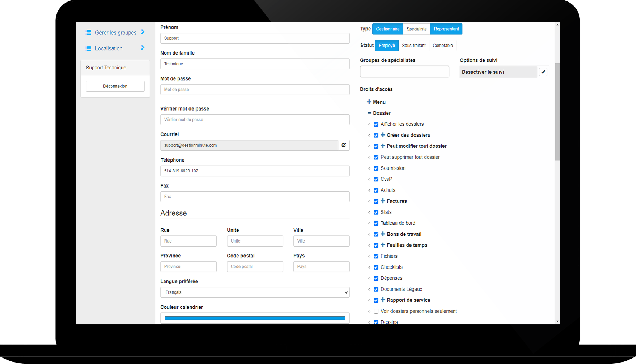
Task: Expand the Menu access rights section
Action: tap(369, 102)
